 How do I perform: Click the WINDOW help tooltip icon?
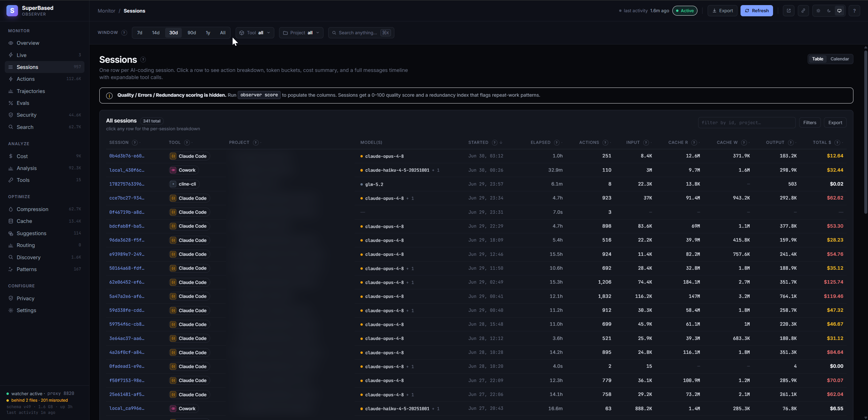tap(124, 33)
